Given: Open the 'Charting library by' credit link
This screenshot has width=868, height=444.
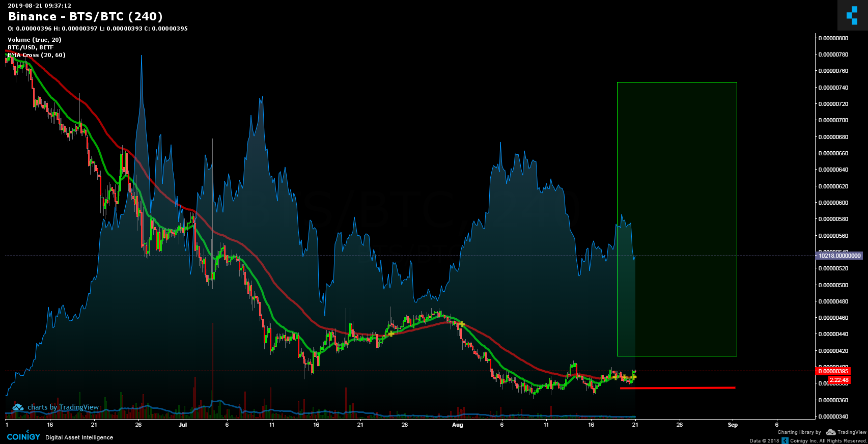Looking at the screenshot, I should tap(799, 432).
